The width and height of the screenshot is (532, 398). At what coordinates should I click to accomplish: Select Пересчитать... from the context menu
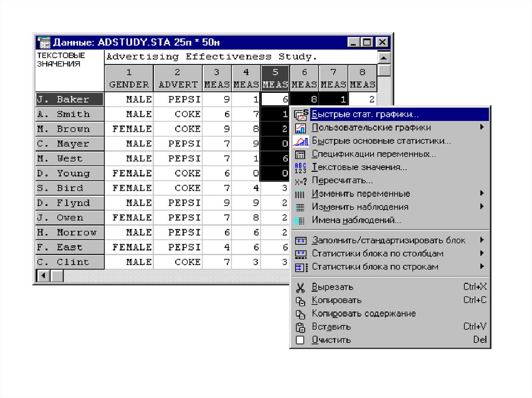pos(342,181)
